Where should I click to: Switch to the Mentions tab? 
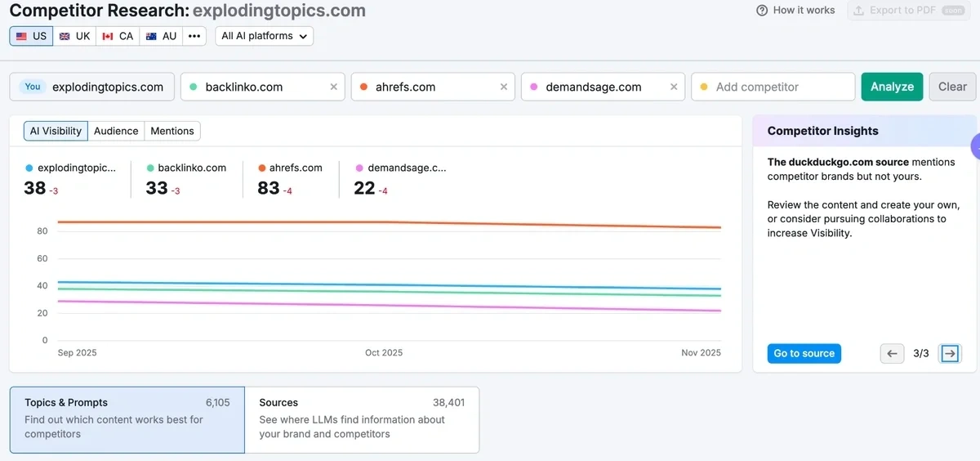(x=172, y=131)
